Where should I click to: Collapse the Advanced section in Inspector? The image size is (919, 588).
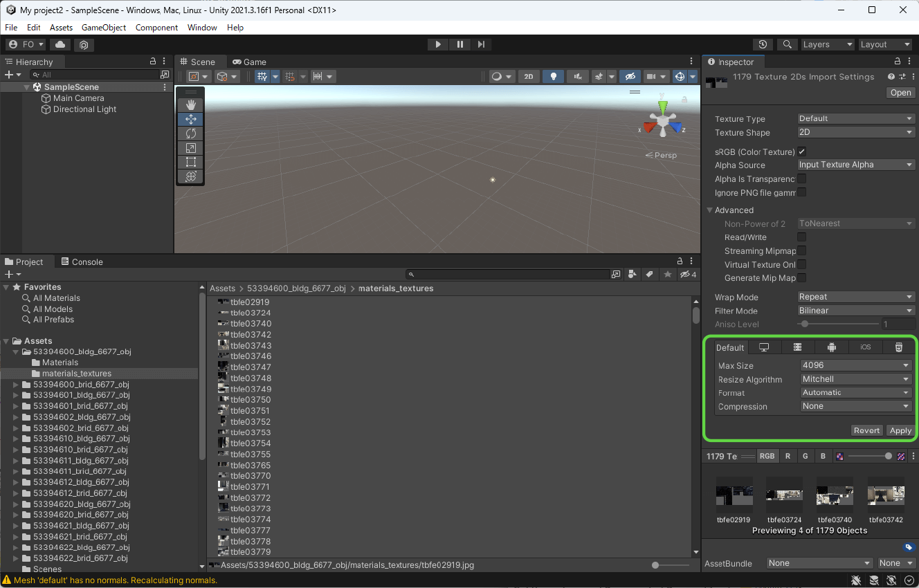(710, 210)
